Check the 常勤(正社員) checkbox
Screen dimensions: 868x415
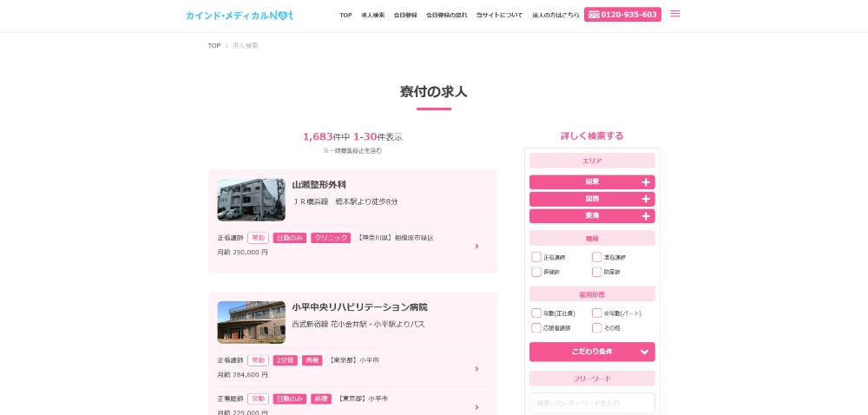536,313
